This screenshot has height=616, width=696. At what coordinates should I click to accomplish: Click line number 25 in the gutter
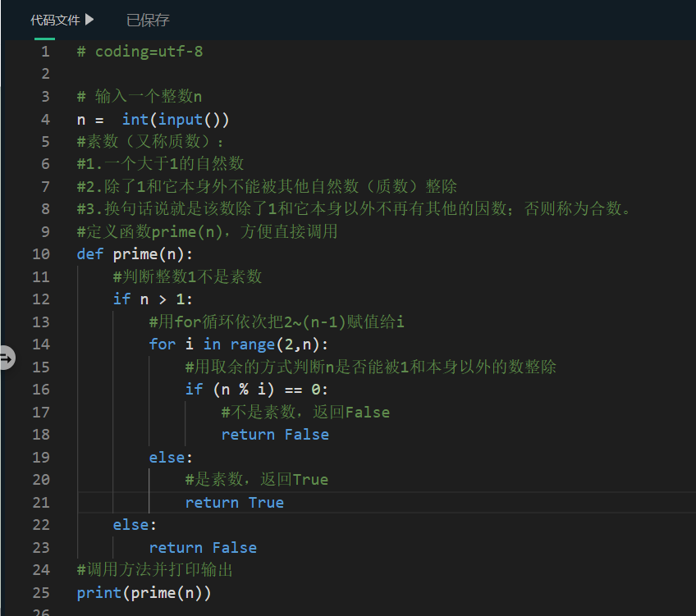(41, 593)
